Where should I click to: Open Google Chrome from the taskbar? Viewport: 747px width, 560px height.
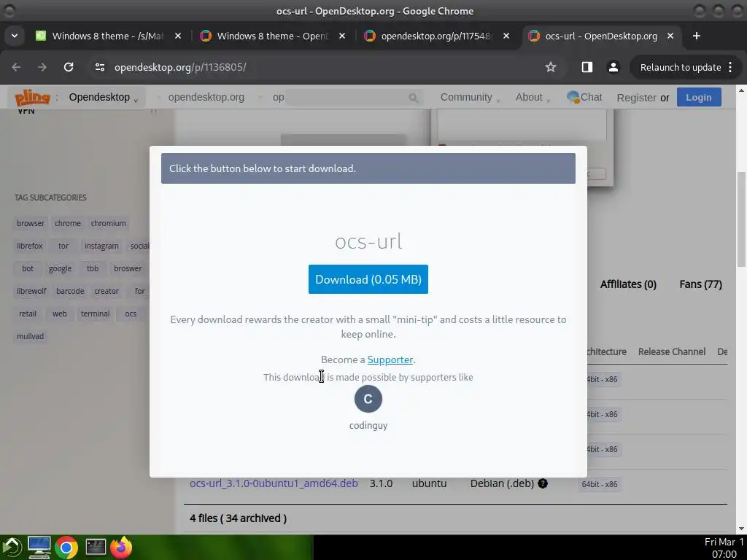click(66, 548)
